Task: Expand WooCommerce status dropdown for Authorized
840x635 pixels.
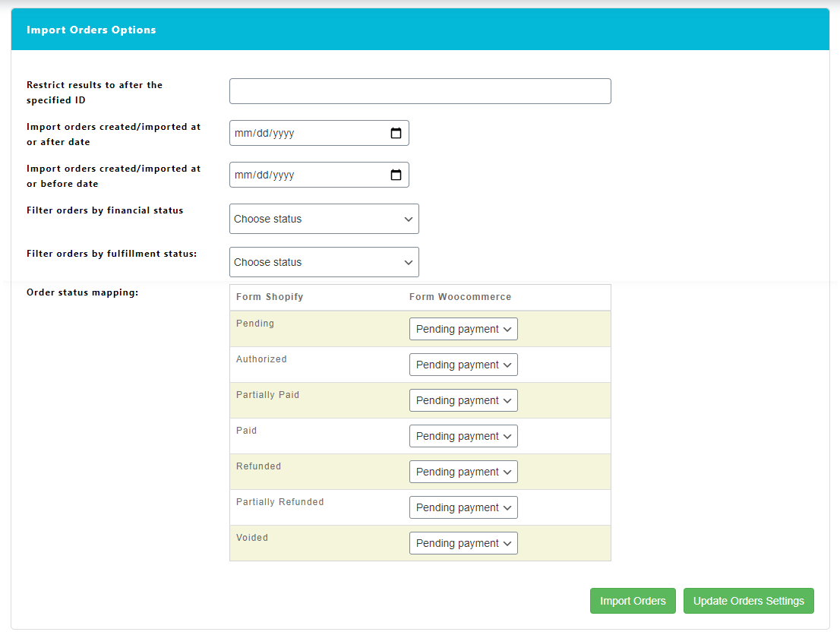Action: (x=463, y=365)
